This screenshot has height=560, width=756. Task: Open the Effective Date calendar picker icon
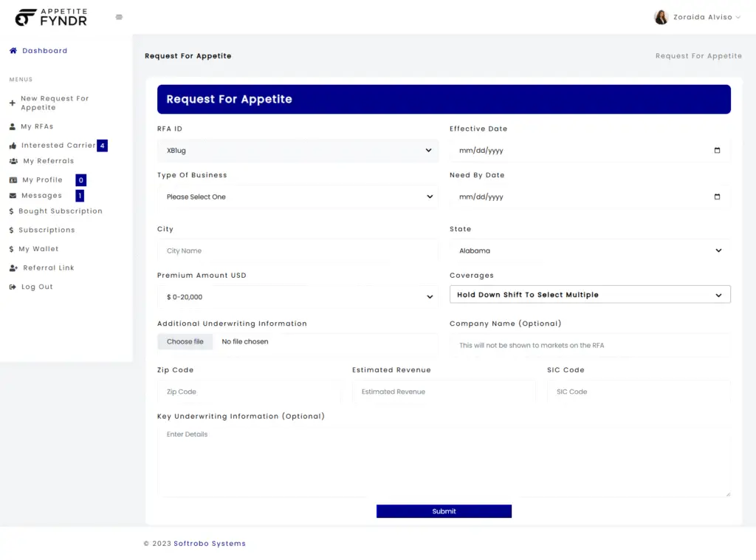pos(717,151)
